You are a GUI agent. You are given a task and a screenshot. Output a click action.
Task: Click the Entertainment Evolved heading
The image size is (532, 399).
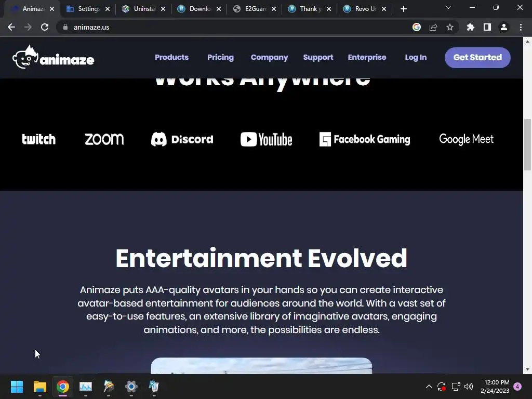click(x=261, y=258)
